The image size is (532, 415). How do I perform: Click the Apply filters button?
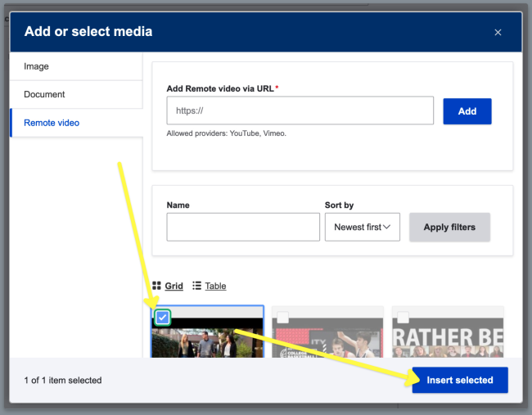449,228
